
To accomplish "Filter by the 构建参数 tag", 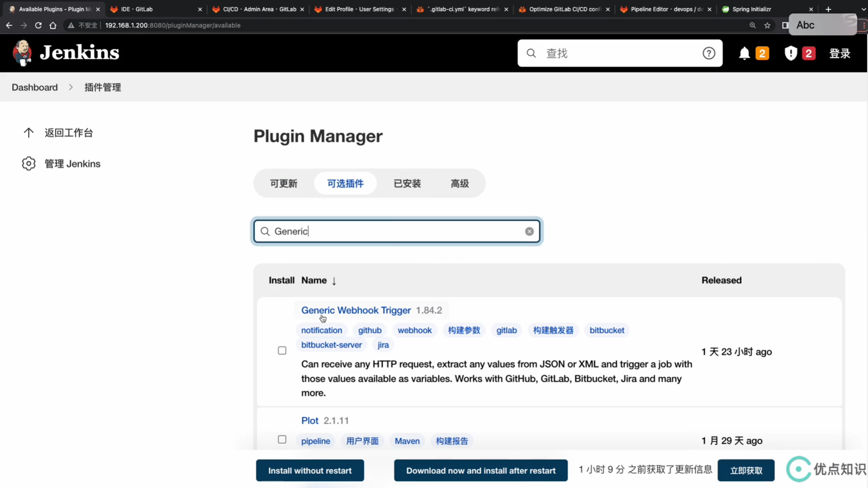I will (x=464, y=330).
